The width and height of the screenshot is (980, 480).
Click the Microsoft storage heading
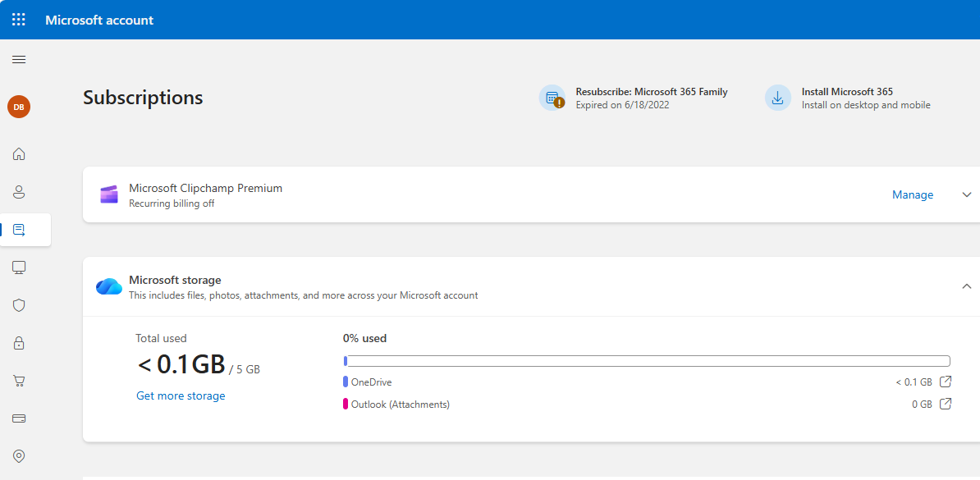(175, 280)
